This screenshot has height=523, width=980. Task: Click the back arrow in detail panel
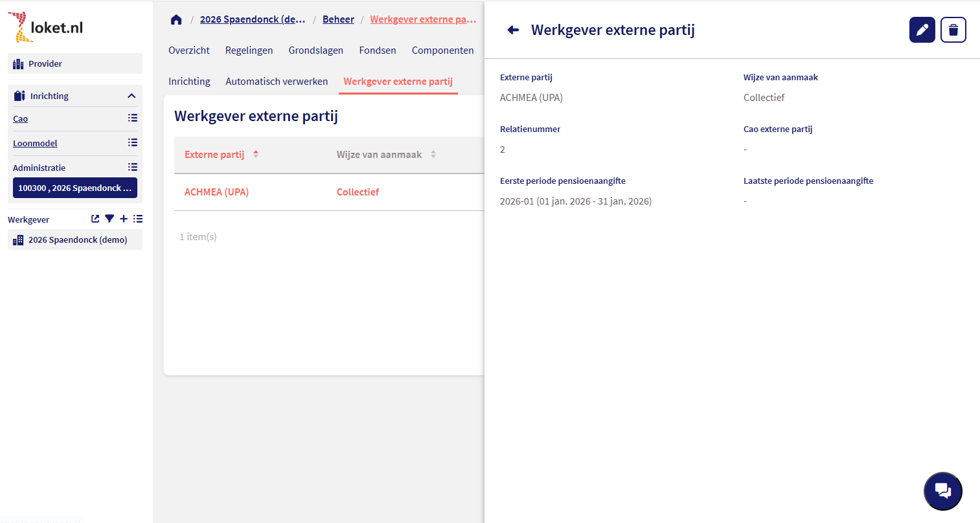coord(513,30)
